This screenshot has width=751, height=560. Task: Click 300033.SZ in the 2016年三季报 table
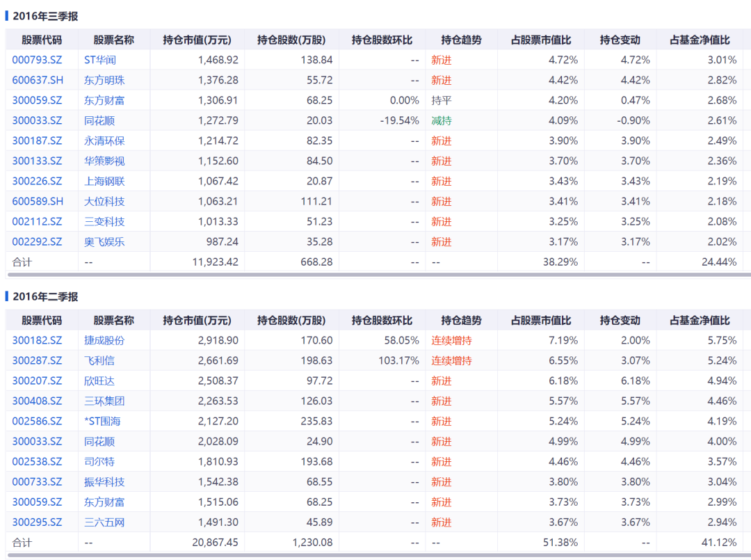(x=37, y=120)
